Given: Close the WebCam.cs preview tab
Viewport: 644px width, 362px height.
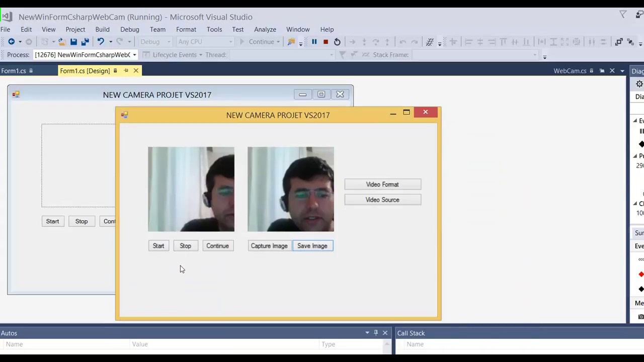Looking at the screenshot, I should click(x=612, y=71).
